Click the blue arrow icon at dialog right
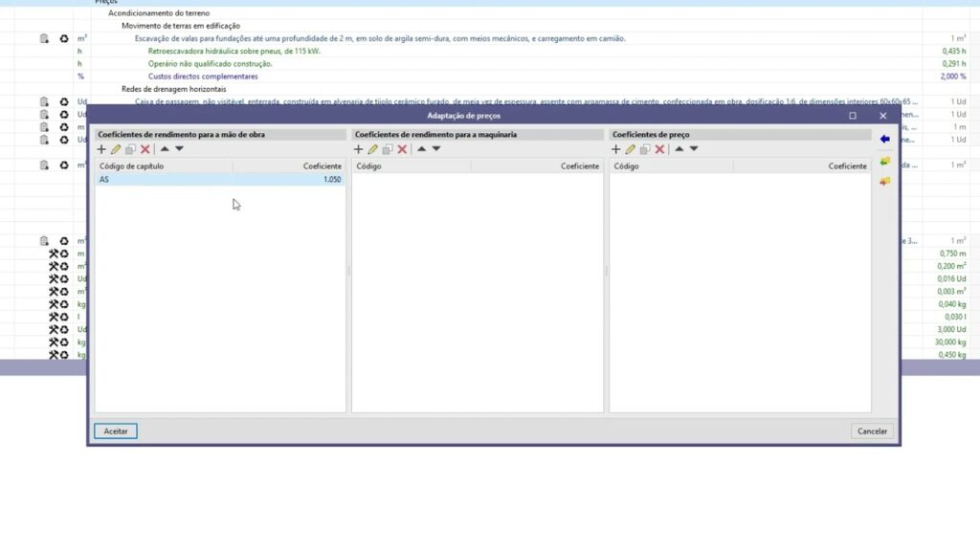 [884, 140]
